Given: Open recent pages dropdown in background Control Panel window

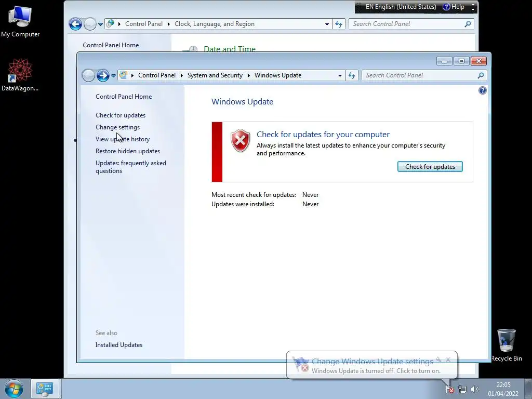Looking at the screenshot, I should pos(100,24).
